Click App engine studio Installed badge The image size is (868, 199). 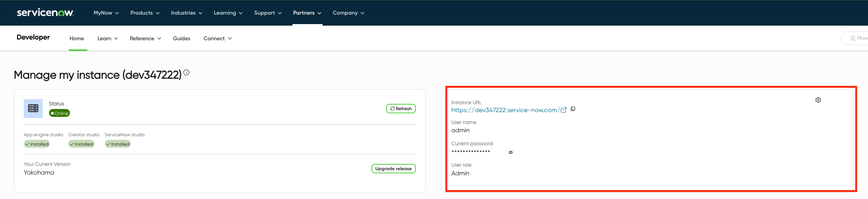click(37, 144)
